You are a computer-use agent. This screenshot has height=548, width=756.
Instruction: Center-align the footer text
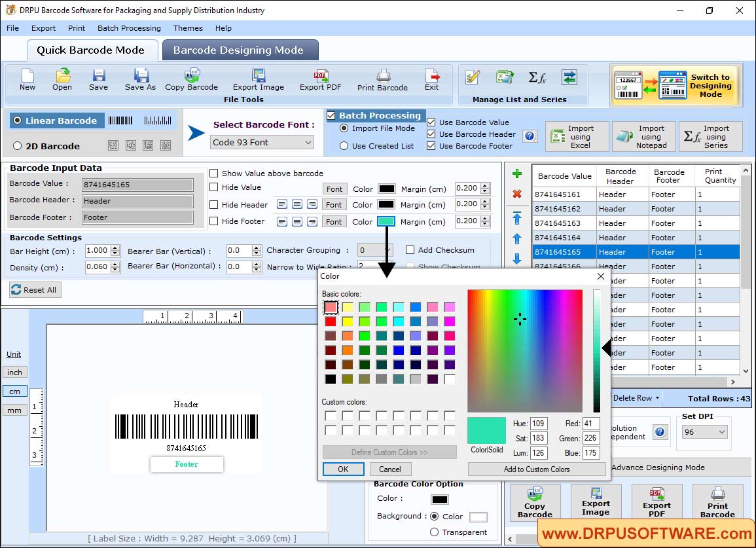[x=297, y=221]
